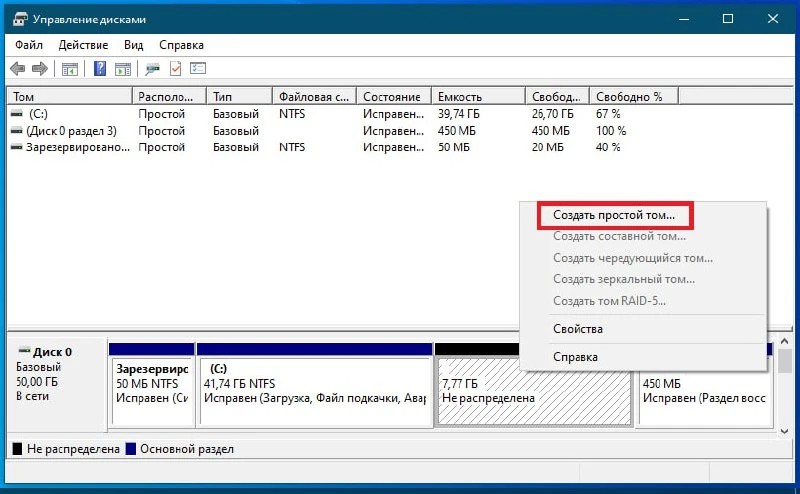This screenshot has height=494, width=800.
Task: Sort by the Свобод... column header
Action: pos(558,96)
